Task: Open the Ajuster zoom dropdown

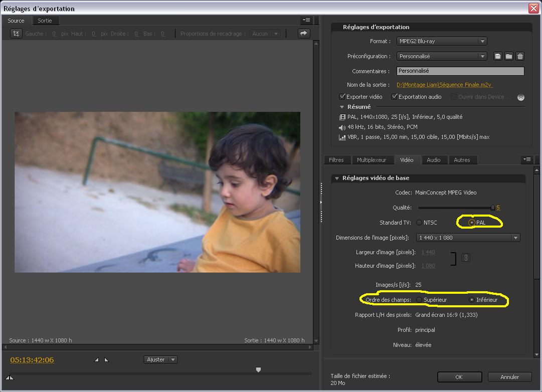Action: pyautogui.click(x=160, y=359)
